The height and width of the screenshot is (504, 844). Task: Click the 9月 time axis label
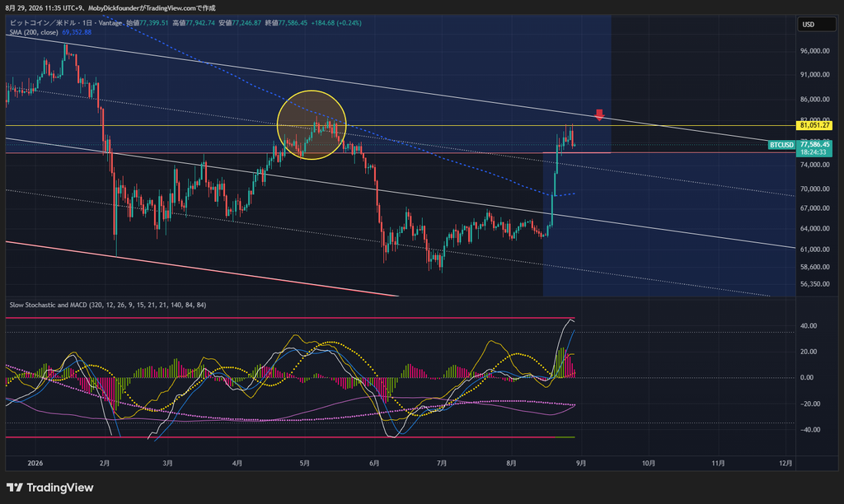point(581,463)
